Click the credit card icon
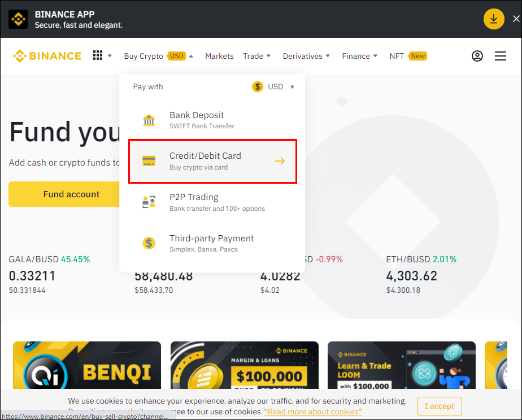This screenshot has width=522, height=420. (149, 161)
